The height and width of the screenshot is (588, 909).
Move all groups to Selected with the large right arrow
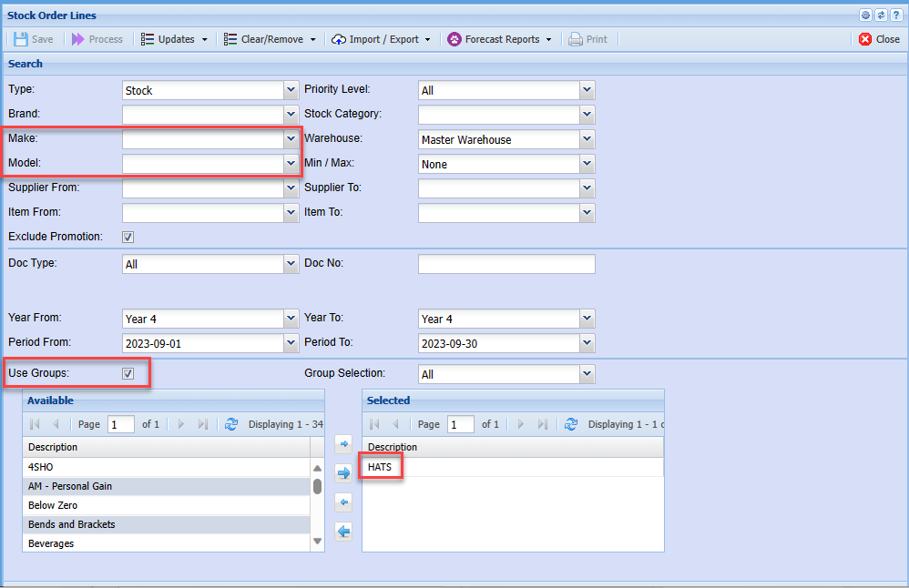[343, 473]
